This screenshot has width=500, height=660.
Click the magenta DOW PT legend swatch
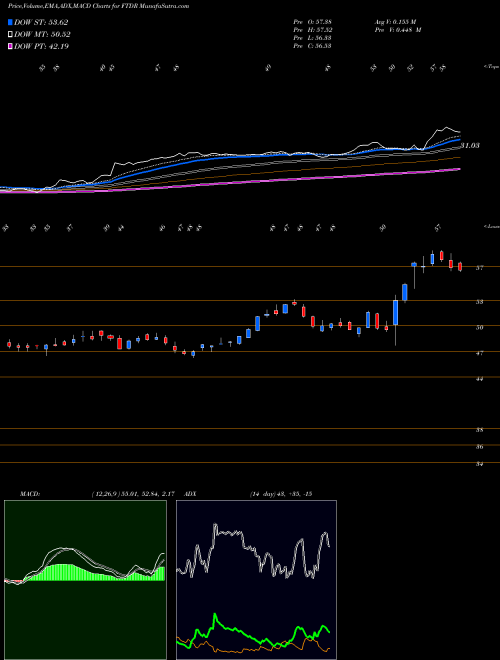[10, 46]
